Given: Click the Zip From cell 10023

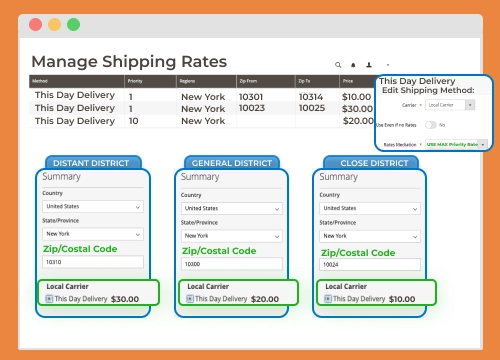Looking at the screenshot, I should click(x=252, y=108).
